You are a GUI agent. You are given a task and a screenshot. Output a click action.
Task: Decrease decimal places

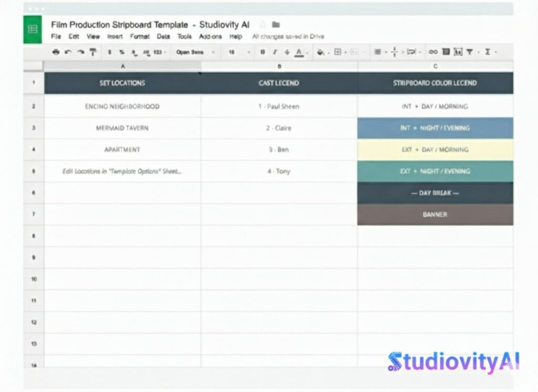click(134, 52)
